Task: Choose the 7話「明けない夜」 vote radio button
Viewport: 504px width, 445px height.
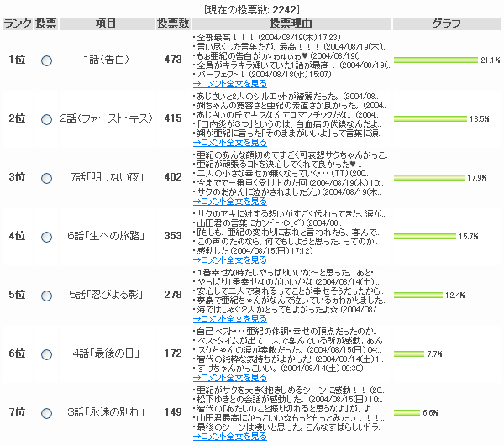Action: pos(46,178)
